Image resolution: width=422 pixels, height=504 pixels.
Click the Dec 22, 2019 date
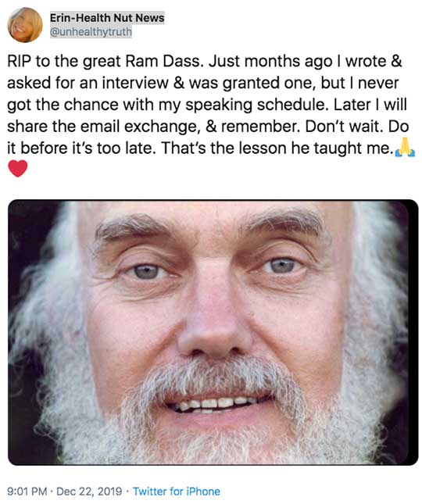pyautogui.click(x=89, y=491)
